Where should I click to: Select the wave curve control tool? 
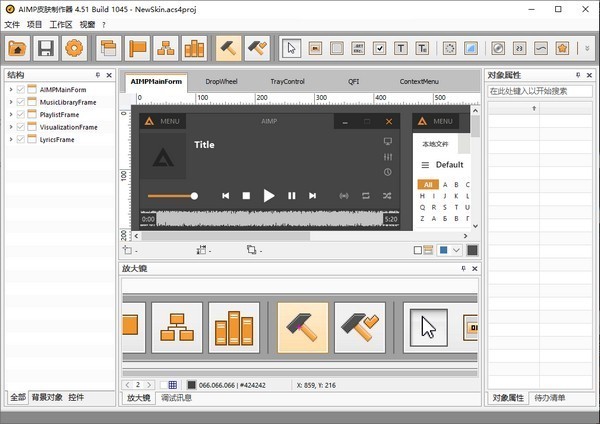[541, 48]
